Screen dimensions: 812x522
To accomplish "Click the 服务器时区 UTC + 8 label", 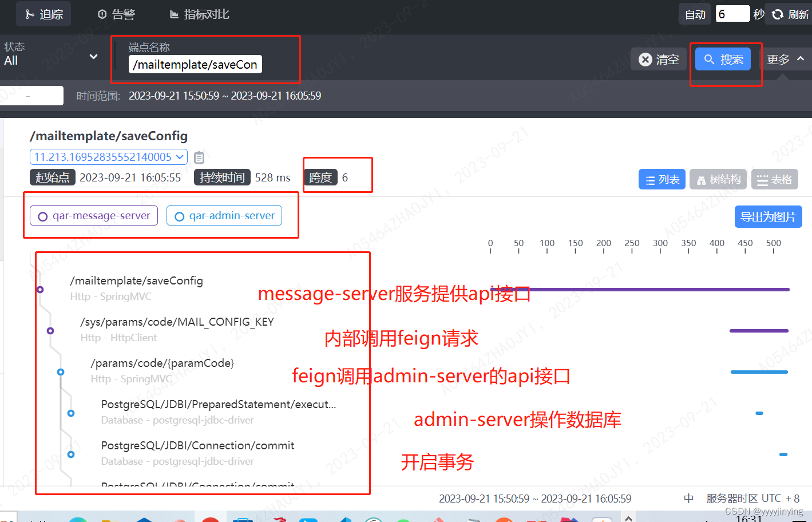I will [753, 499].
